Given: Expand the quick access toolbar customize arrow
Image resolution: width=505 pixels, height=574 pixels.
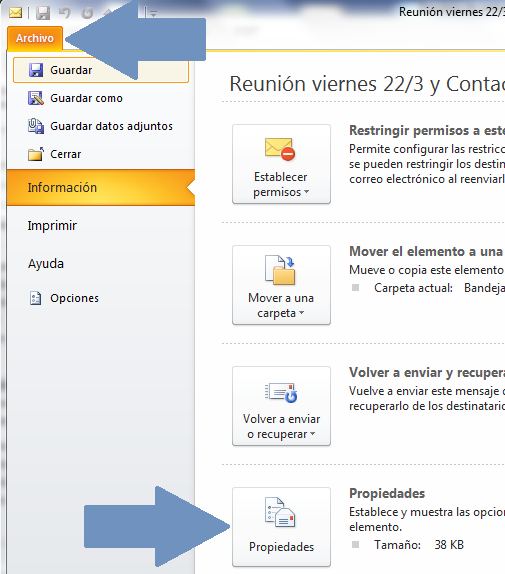Looking at the screenshot, I should [x=154, y=14].
